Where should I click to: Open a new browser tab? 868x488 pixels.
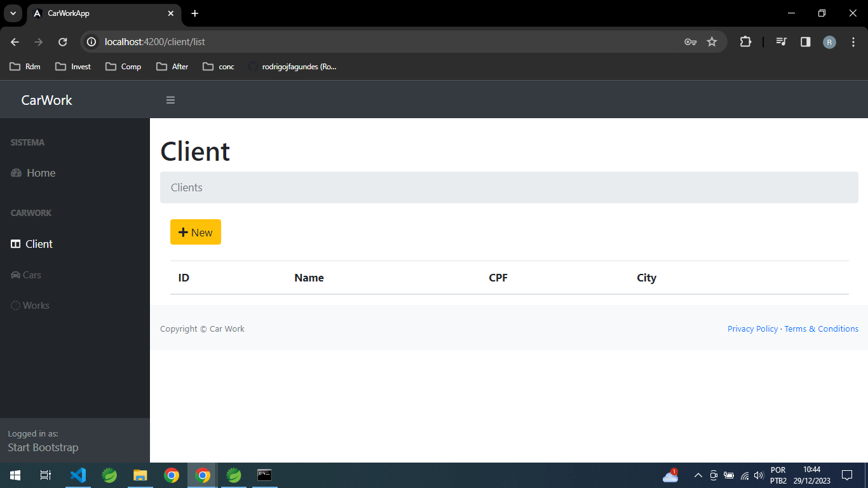click(x=194, y=13)
